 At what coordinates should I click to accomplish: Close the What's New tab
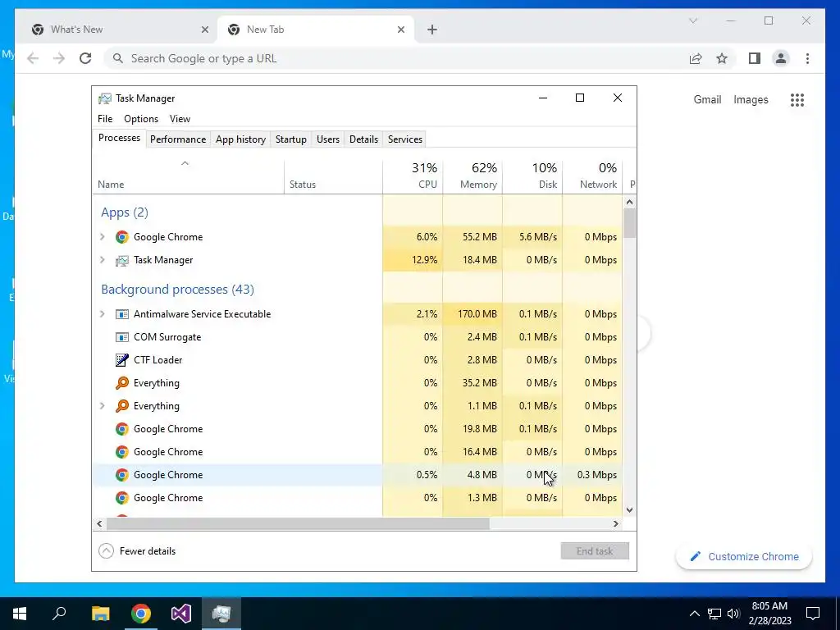coord(204,30)
